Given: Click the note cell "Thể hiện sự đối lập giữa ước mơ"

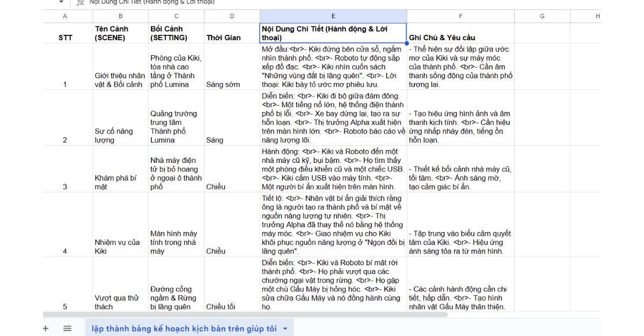Looking at the screenshot, I should coord(460,66).
